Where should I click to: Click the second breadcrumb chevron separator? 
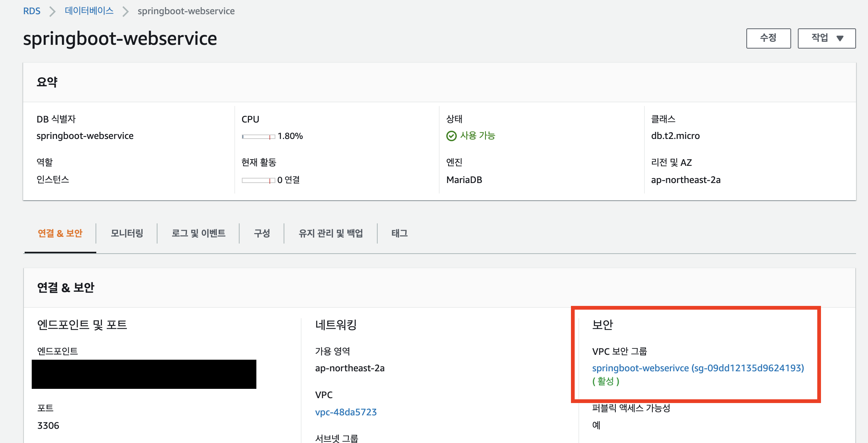coord(126,11)
